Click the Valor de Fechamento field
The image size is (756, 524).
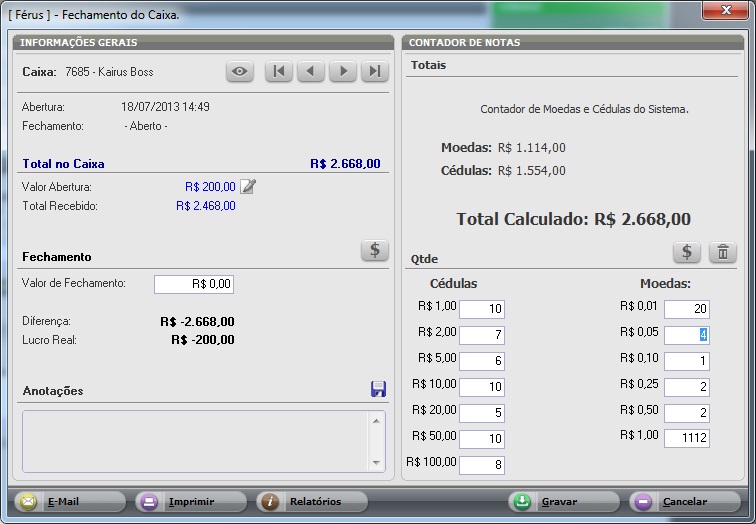194,284
